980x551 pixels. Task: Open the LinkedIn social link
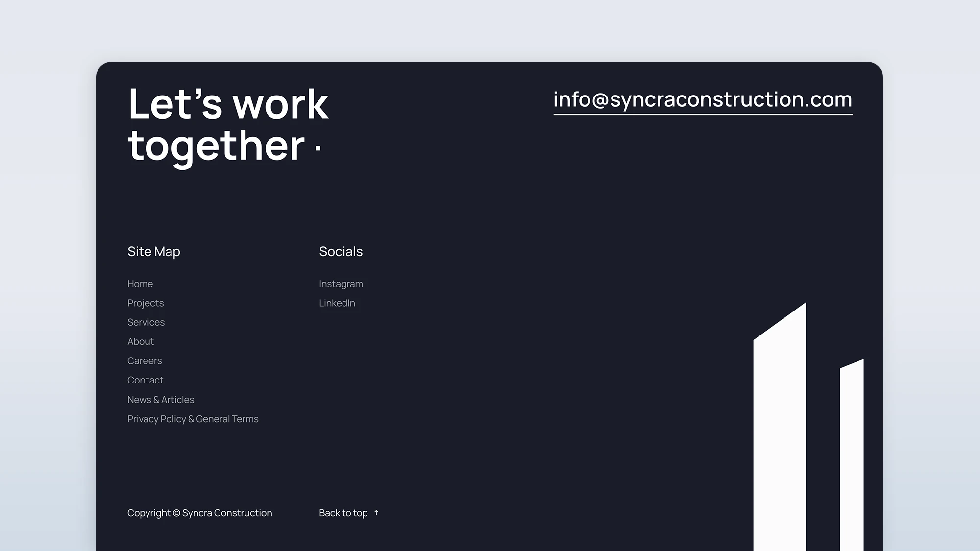(x=337, y=303)
